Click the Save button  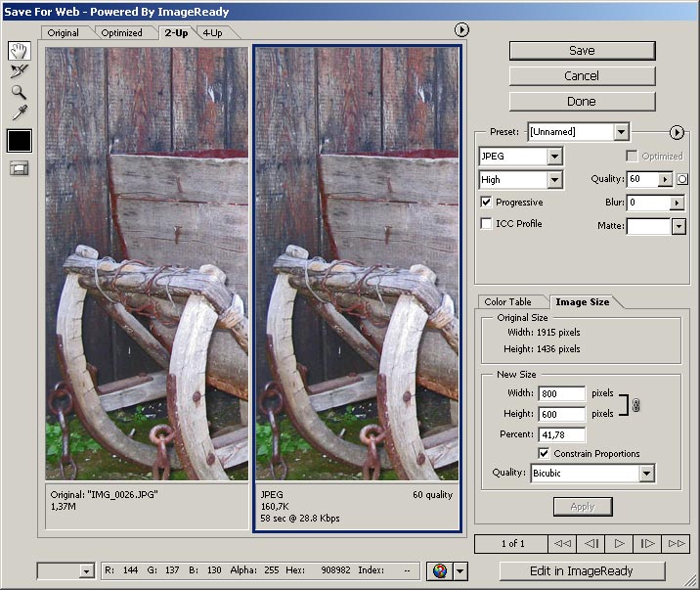(582, 51)
